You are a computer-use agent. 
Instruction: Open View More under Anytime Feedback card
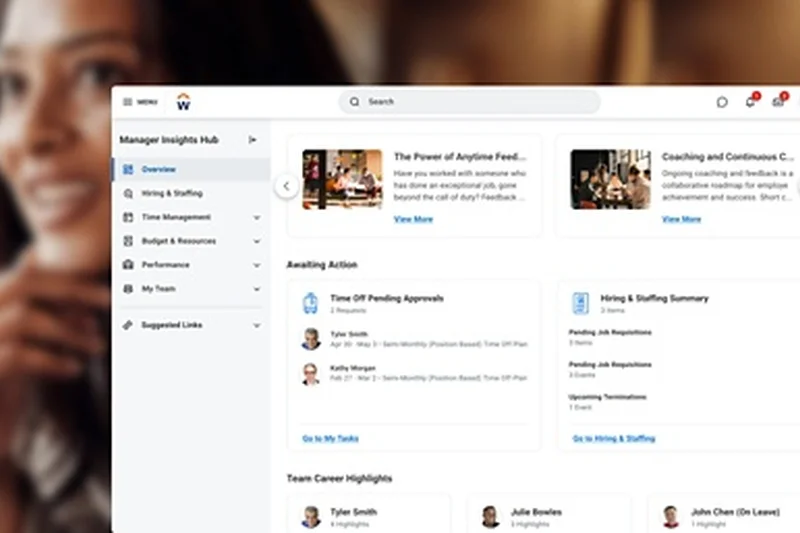pos(413,219)
